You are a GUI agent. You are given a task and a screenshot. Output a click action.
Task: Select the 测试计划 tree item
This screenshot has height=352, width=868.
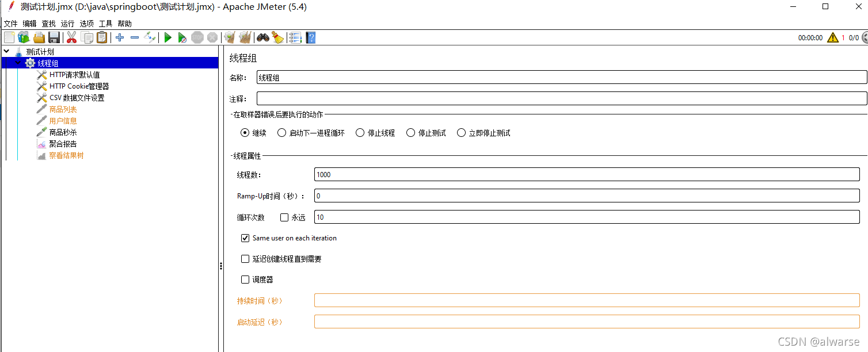[x=40, y=52]
